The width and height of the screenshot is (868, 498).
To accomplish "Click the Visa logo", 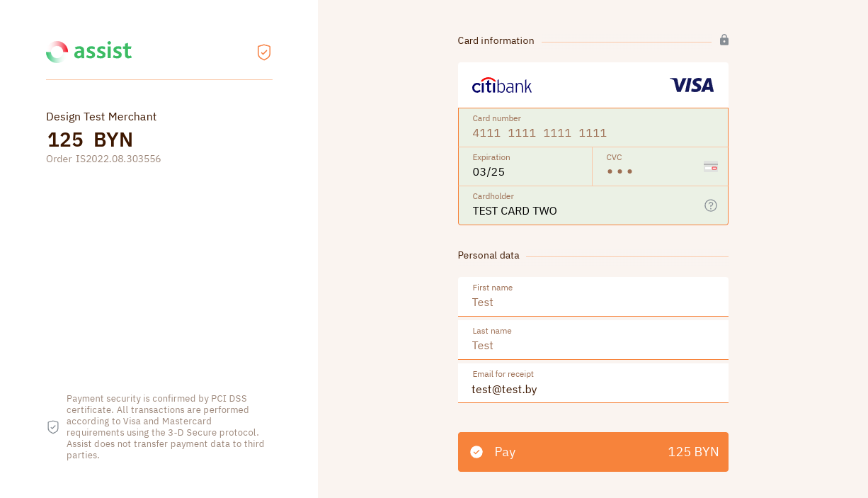I will [x=692, y=86].
